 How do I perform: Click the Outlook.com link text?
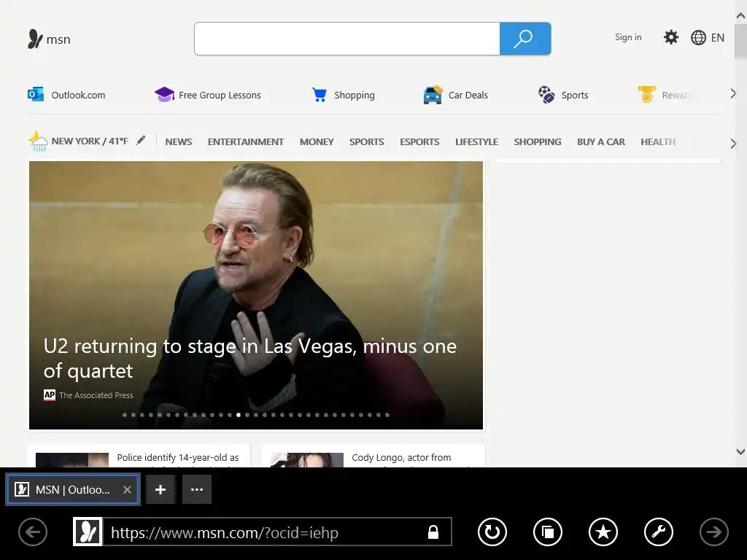(78, 95)
